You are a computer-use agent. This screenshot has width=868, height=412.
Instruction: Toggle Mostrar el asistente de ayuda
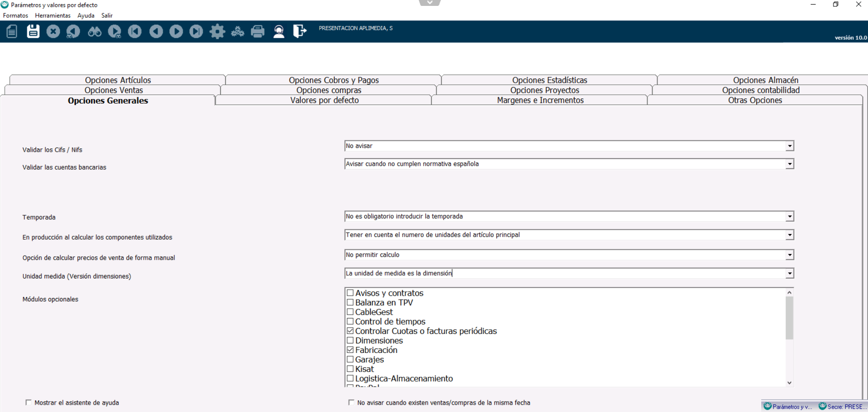29,402
